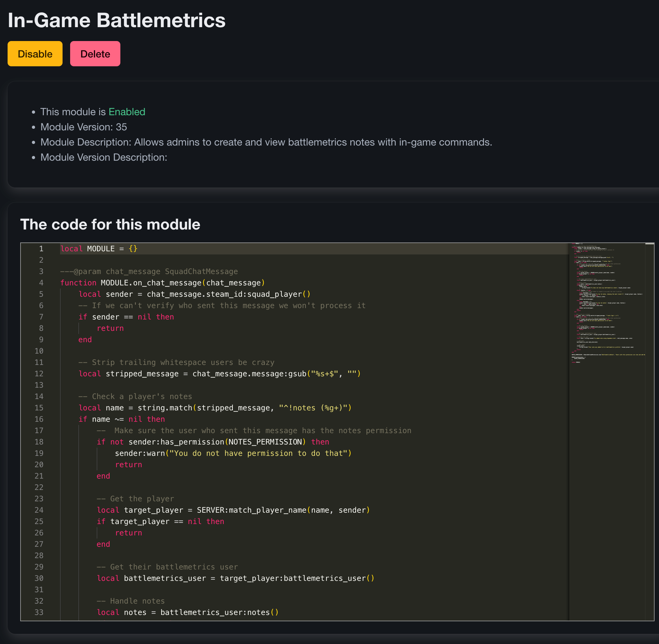Click line number 16 in gutter
Screen dimensions: 659x644
click(x=39, y=420)
